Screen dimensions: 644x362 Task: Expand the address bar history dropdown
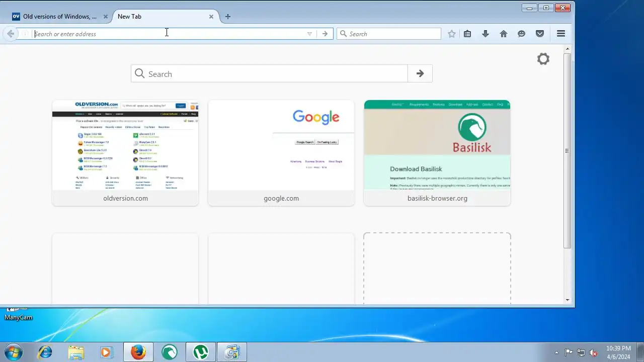309,34
